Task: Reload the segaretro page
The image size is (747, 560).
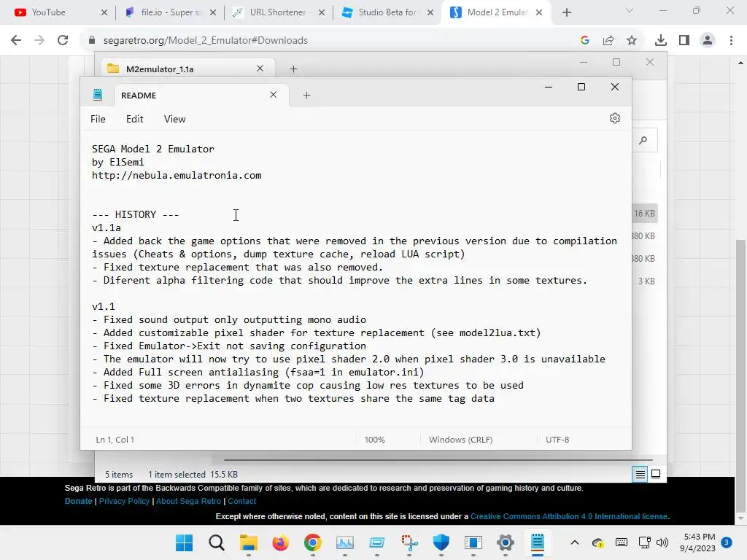Action: [63, 40]
